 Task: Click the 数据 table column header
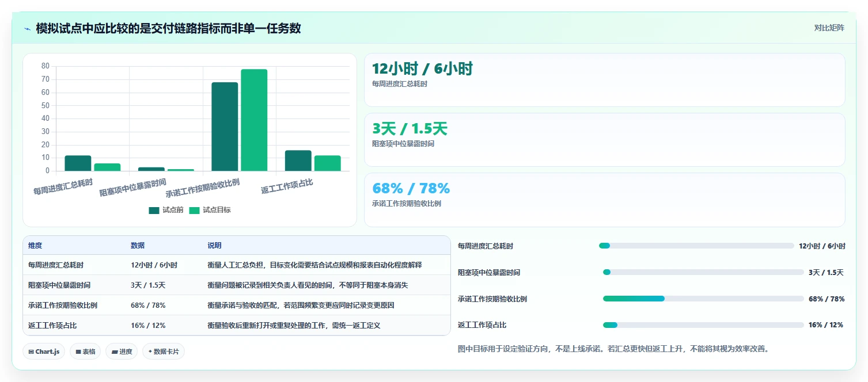click(138, 246)
